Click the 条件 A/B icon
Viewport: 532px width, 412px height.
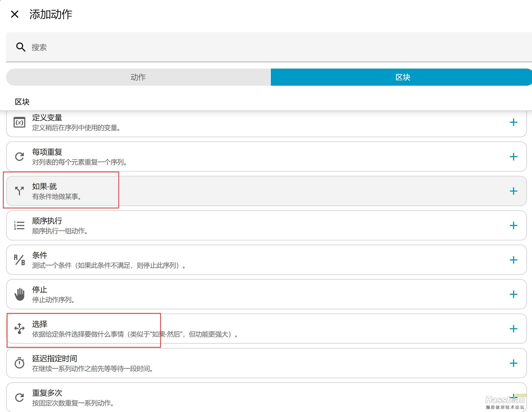tap(19, 260)
